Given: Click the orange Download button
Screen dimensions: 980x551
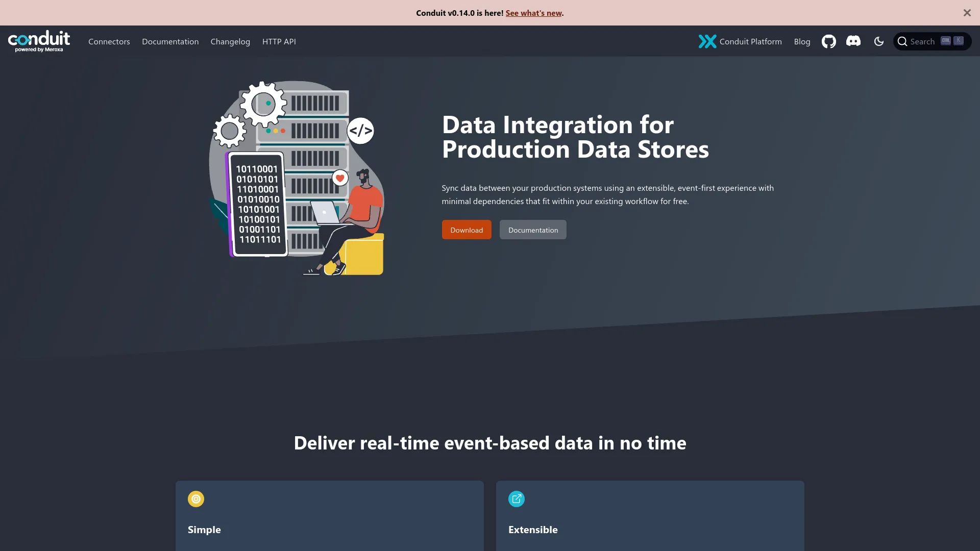Looking at the screenshot, I should [467, 230].
